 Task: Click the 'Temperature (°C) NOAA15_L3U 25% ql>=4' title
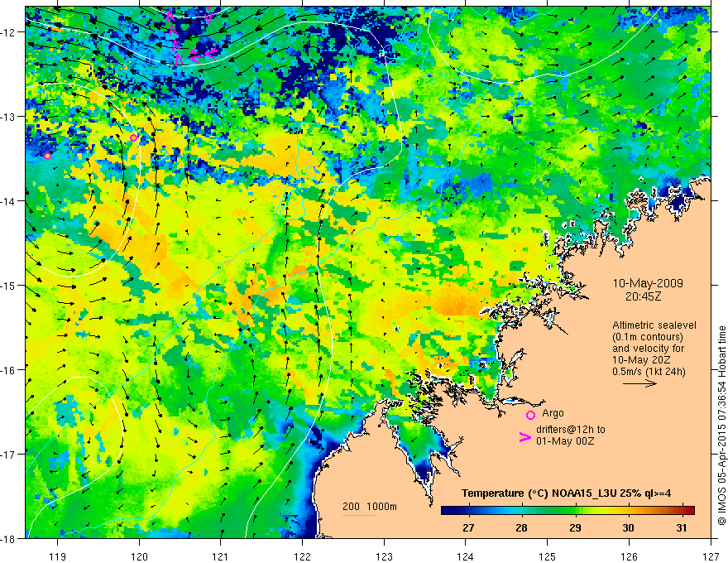(x=566, y=493)
